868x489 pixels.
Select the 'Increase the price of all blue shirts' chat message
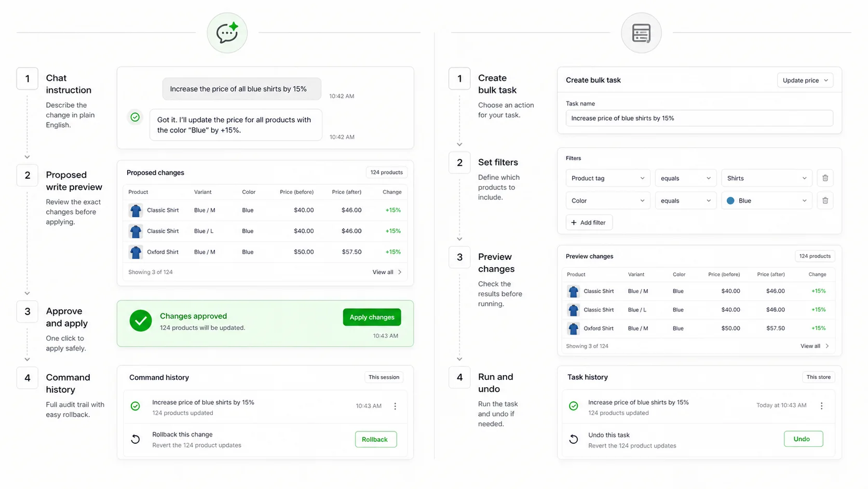tap(241, 89)
